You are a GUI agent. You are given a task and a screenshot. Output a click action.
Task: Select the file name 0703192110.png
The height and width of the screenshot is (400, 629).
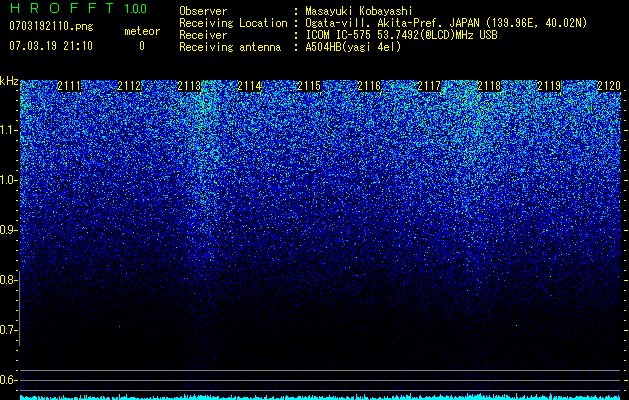(51, 26)
